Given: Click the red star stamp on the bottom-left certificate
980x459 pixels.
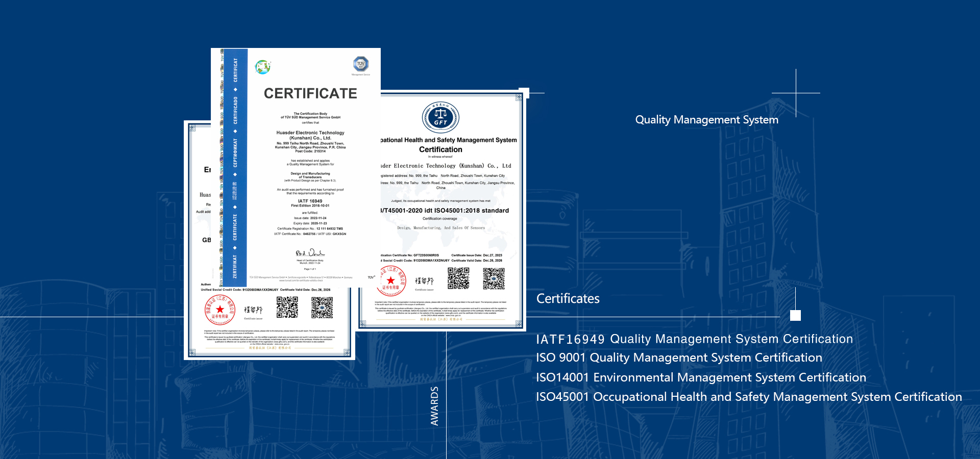Looking at the screenshot, I should pyautogui.click(x=220, y=310).
